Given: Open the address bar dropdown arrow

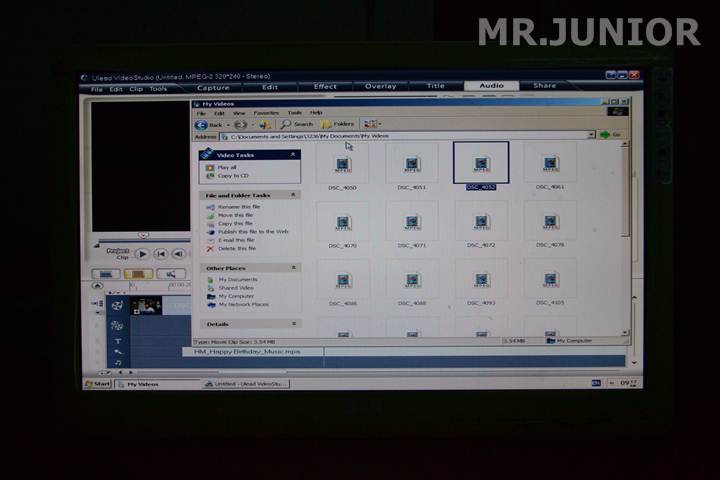Looking at the screenshot, I should pos(591,135).
